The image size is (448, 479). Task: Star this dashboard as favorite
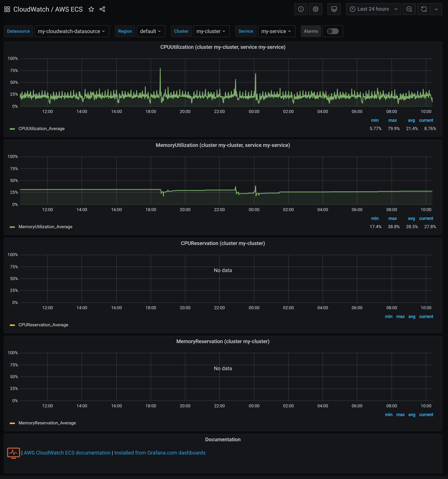(x=91, y=9)
